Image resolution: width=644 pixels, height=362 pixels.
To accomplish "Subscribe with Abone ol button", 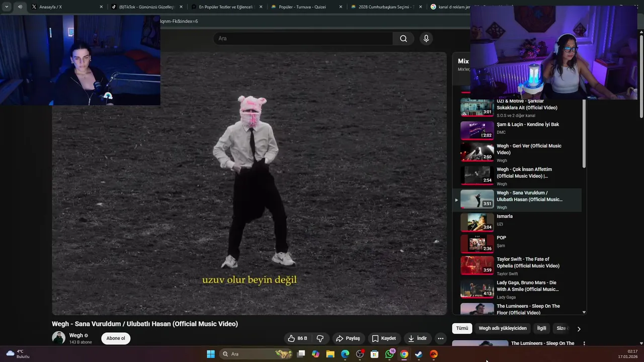I will click(116, 338).
